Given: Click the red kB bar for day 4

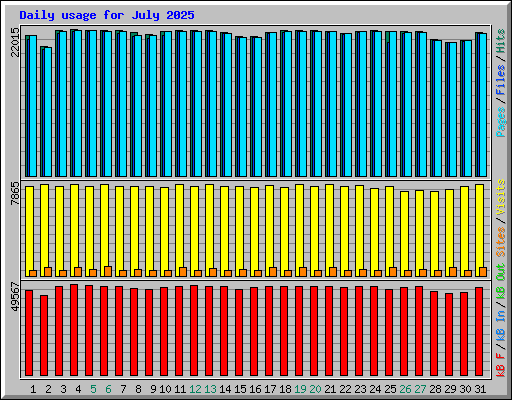Looking at the screenshot, I should pyautogui.click(x=74, y=330).
